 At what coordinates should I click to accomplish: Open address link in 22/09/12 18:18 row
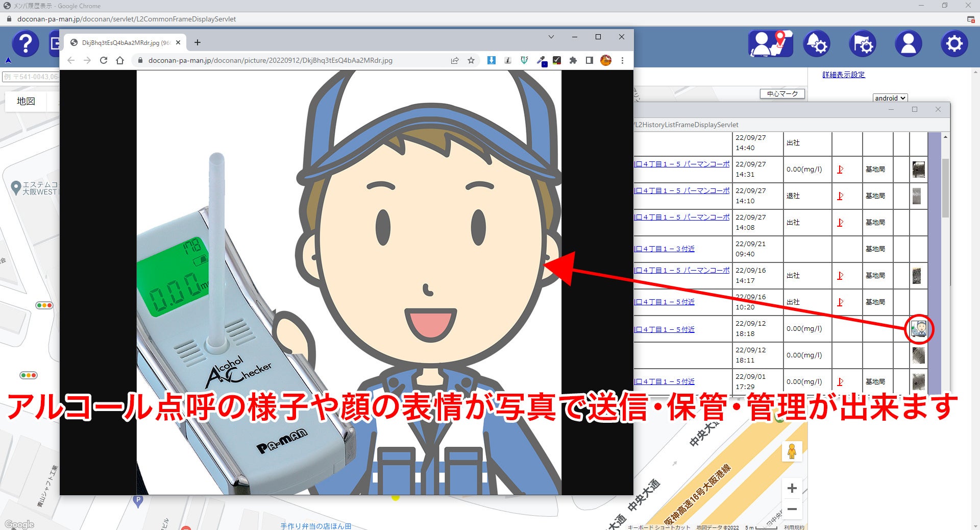664,329
